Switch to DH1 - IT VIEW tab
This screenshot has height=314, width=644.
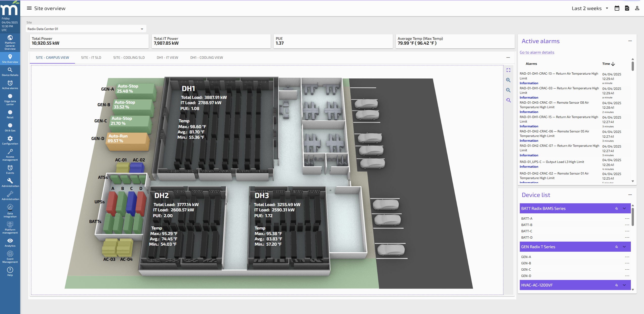click(167, 58)
